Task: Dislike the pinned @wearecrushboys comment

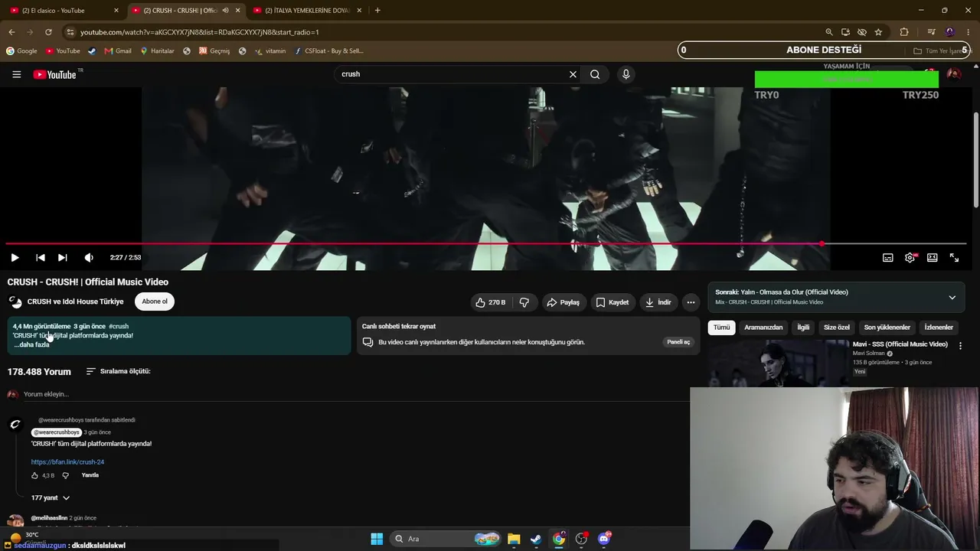Action: tap(65, 475)
